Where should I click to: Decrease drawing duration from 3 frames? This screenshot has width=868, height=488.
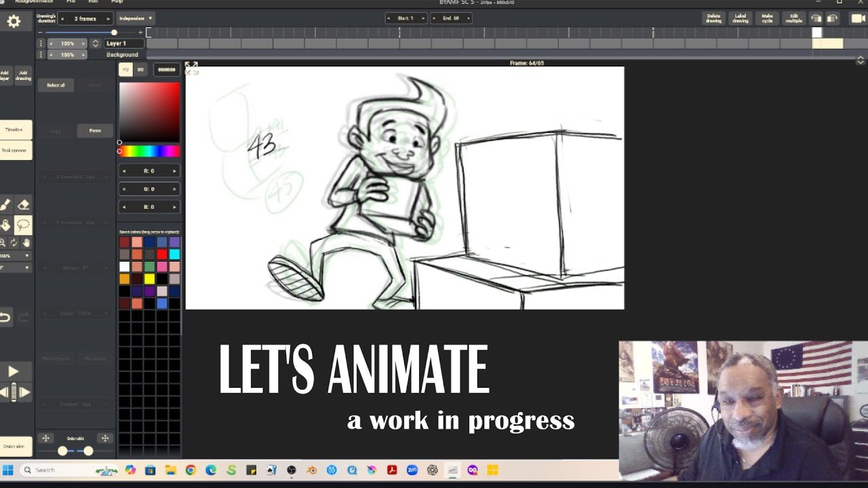coord(62,18)
